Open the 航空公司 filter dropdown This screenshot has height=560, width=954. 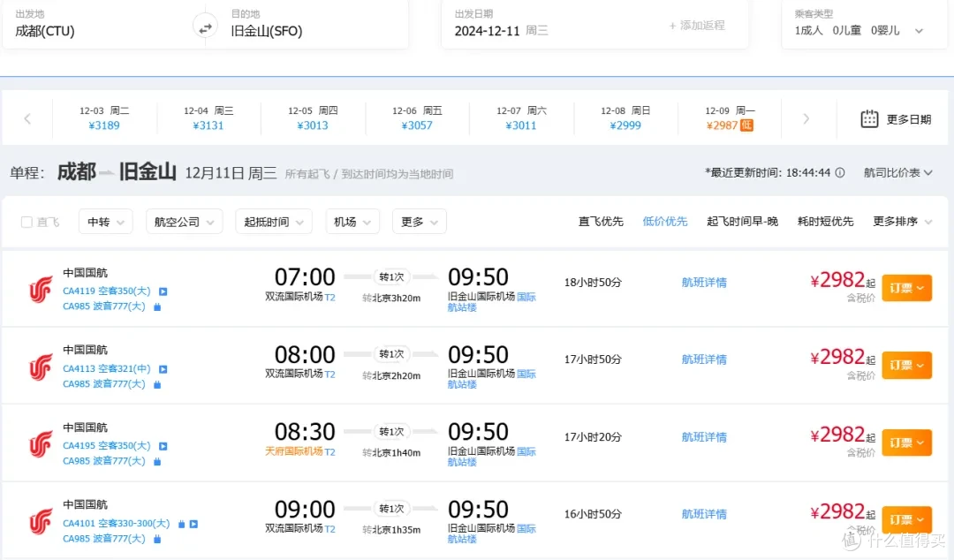click(184, 221)
